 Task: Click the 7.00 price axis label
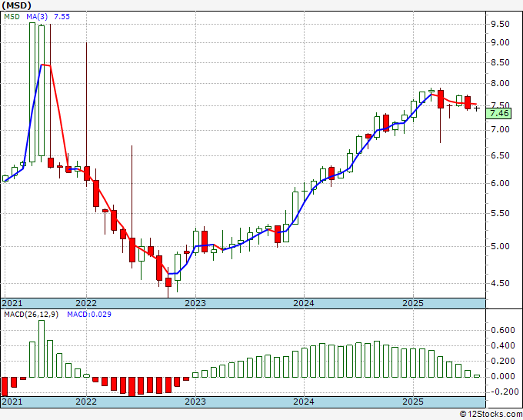tap(500, 129)
